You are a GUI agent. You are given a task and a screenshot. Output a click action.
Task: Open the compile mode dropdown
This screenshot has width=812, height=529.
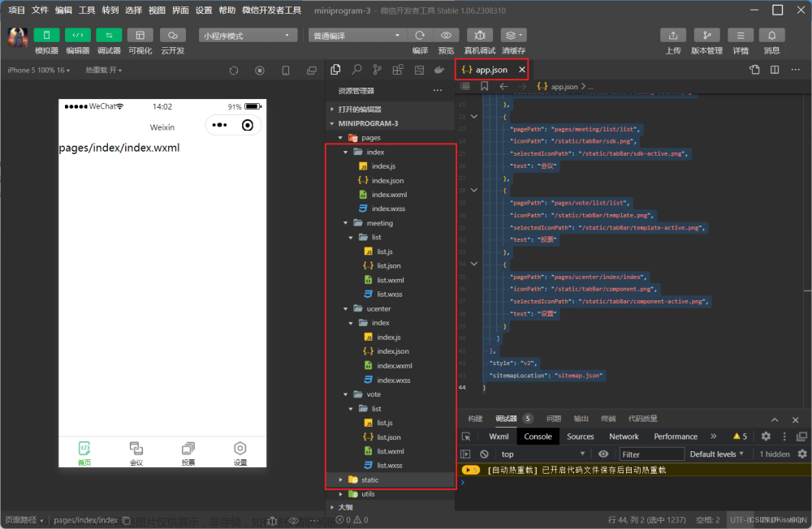coord(356,35)
